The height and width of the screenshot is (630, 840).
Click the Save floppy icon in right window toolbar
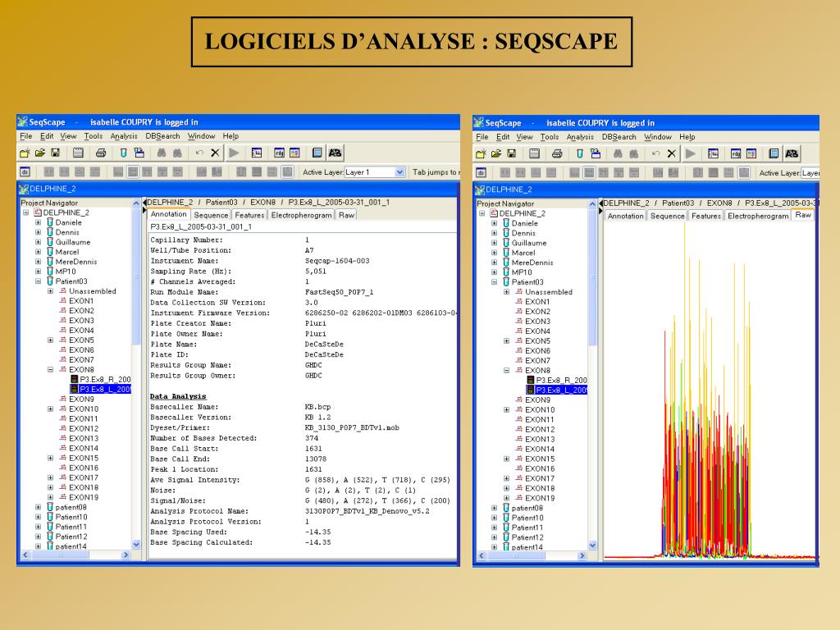point(511,154)
